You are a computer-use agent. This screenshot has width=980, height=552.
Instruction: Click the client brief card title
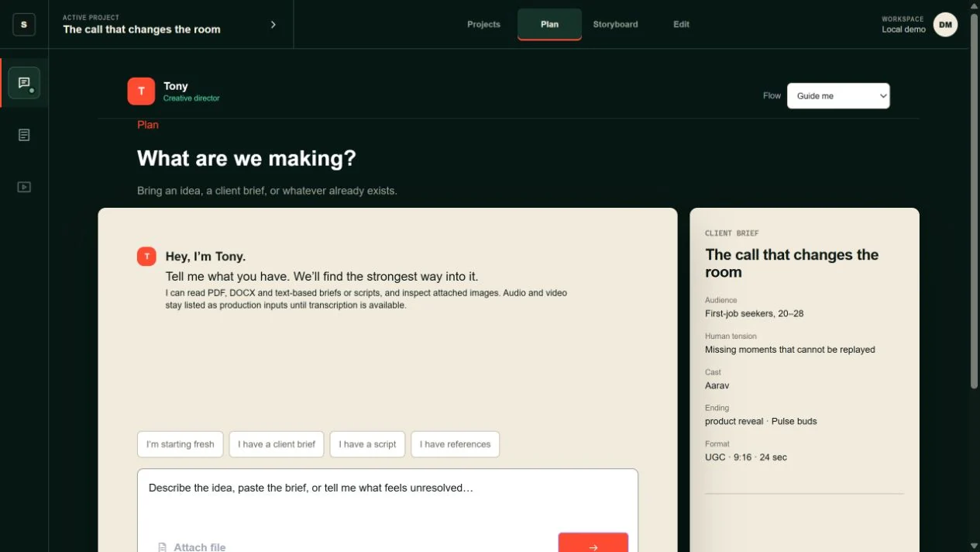click(792, 264)
